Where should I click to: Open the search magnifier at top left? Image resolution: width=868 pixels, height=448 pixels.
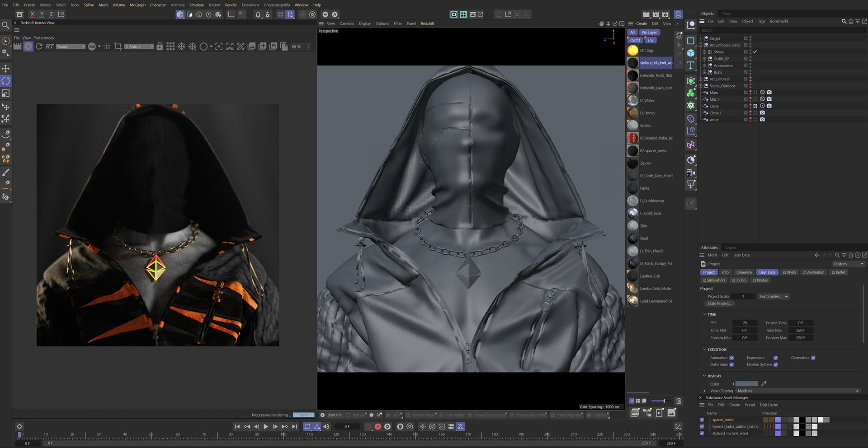[5, 25]
